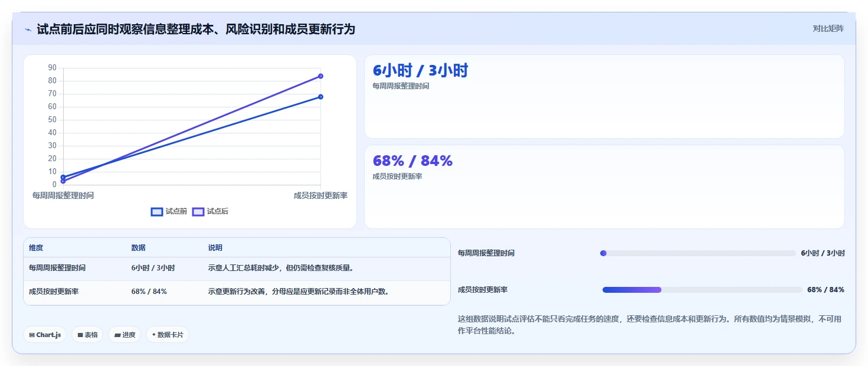Click the y-axis tick label 50
868x366 pixels.
(52, 120)
